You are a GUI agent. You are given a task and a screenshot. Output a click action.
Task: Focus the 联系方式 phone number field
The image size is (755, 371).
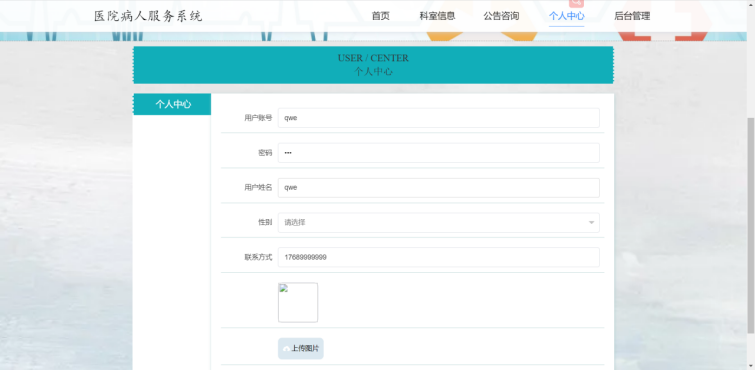[x=439, y=257]
